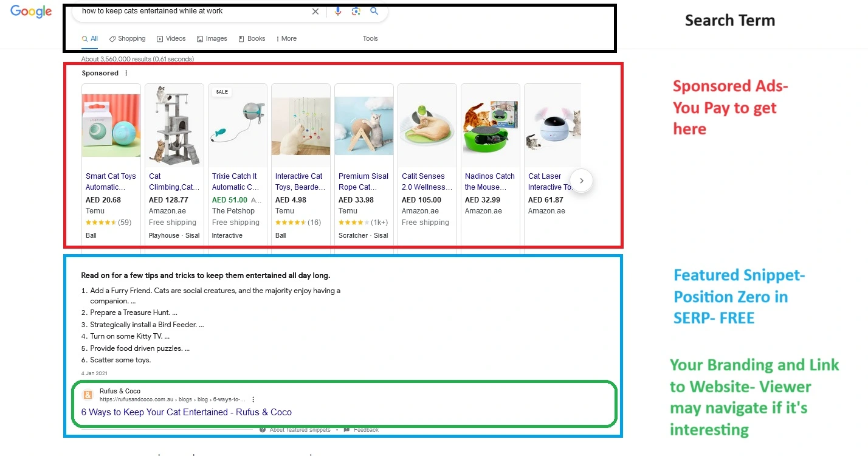This screenshot has height=456, width=868.
Task: Open three-dot menu beside Rufus & Coco URL
Action: click(253, 399)
